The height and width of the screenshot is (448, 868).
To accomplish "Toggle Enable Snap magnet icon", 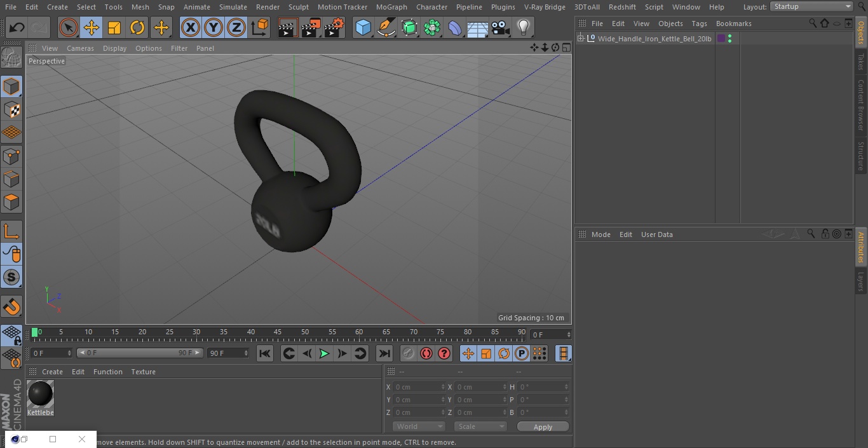I will click(11, 308).
